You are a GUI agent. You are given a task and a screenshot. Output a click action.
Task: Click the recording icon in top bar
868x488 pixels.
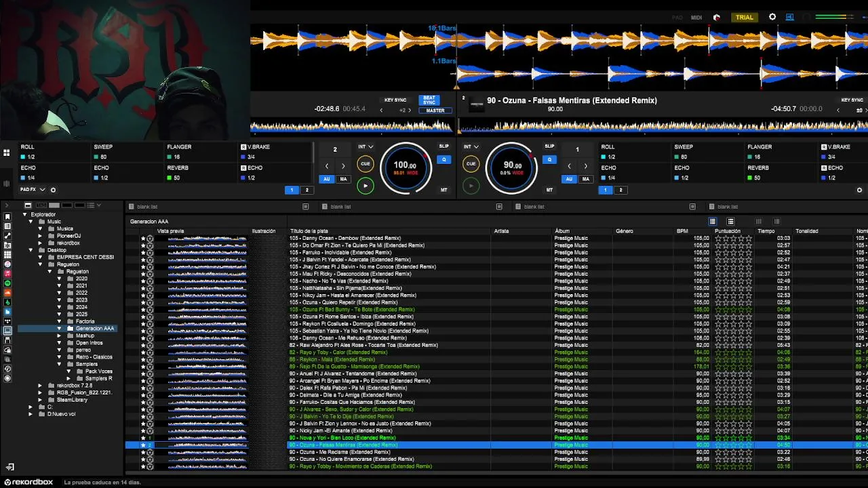click(x=717, y=17)
